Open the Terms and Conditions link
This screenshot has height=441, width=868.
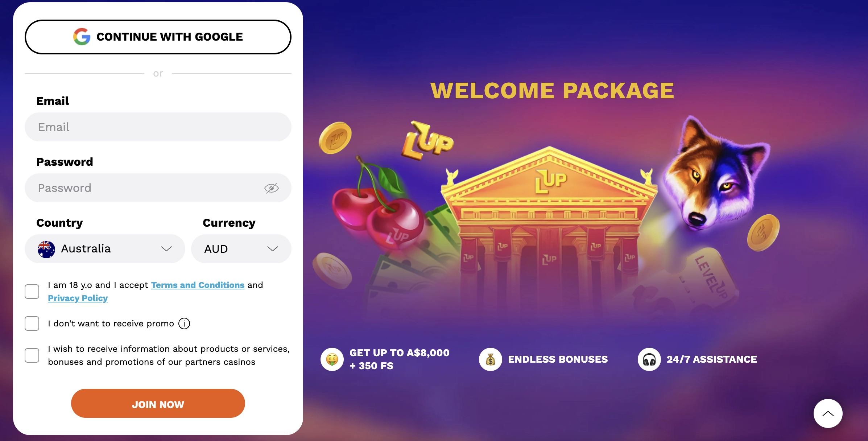(198, 285)
